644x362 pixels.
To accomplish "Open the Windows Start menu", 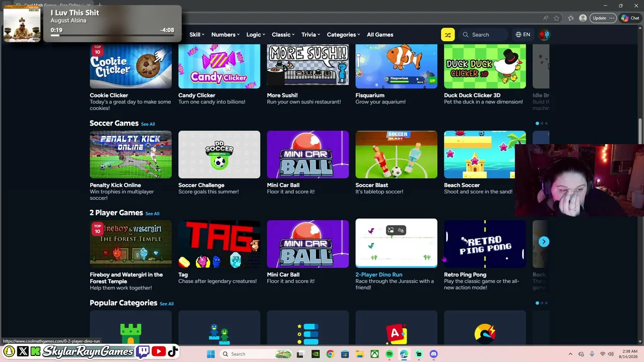I will point(211,354).
